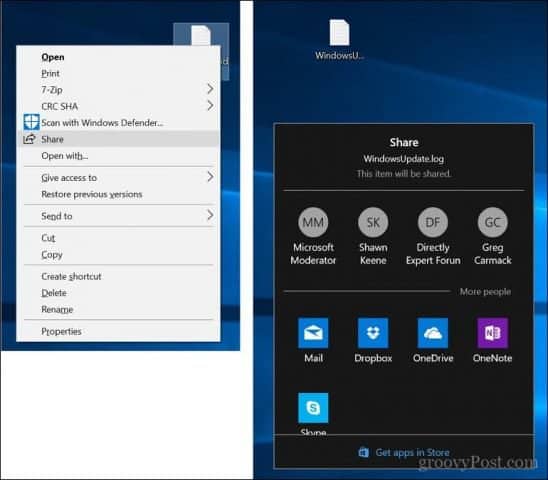Image resolution: width=548 pixels, height=480 pixels.
Task: Choose Open with... in the context menu
Action: [x=118, y=156]
